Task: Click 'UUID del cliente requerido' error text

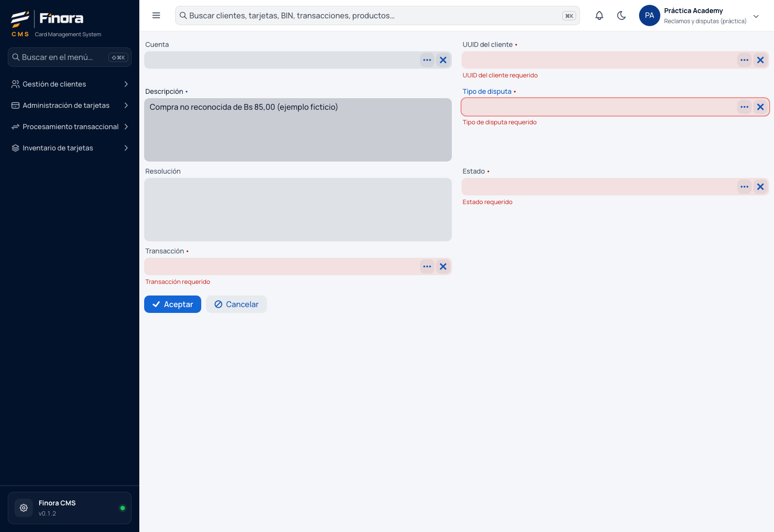Action: (500, 75)
